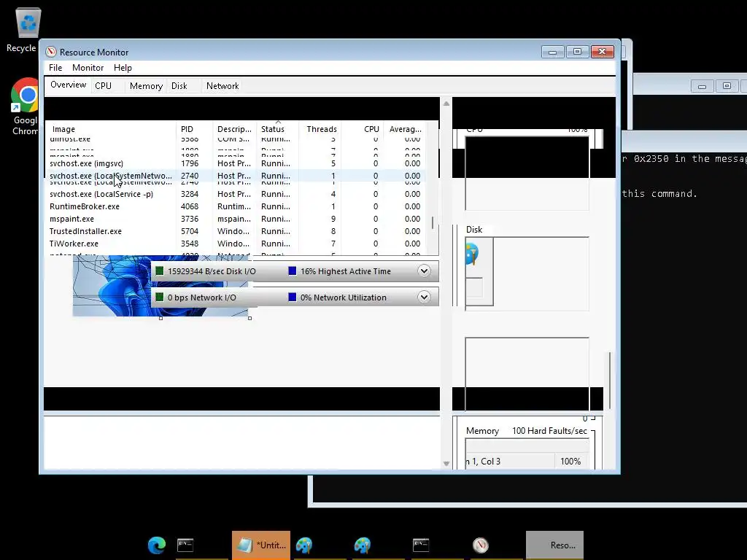Screen dimensions: 747x560
Task: Click blue Network Utilization legend swatch
Action: pos(293,297)
